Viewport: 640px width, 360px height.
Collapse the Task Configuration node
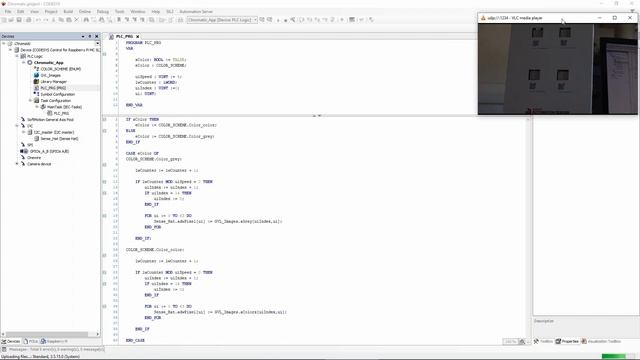(30, 100)
